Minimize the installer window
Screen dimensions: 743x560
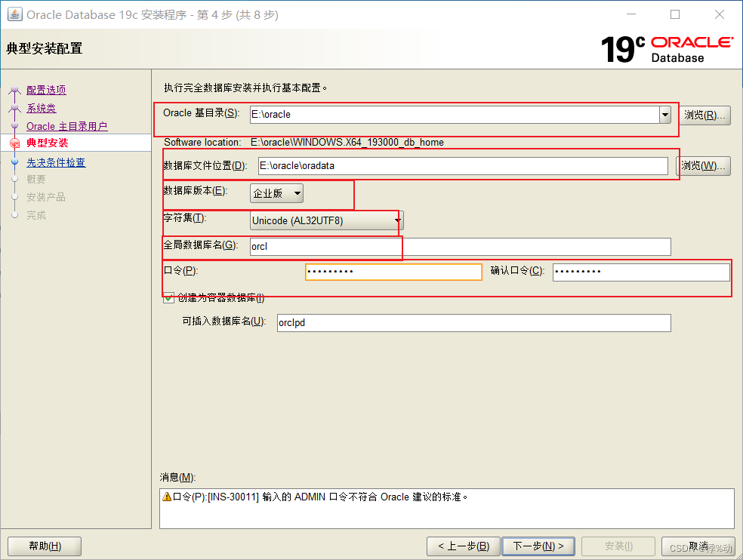point(631,14)
